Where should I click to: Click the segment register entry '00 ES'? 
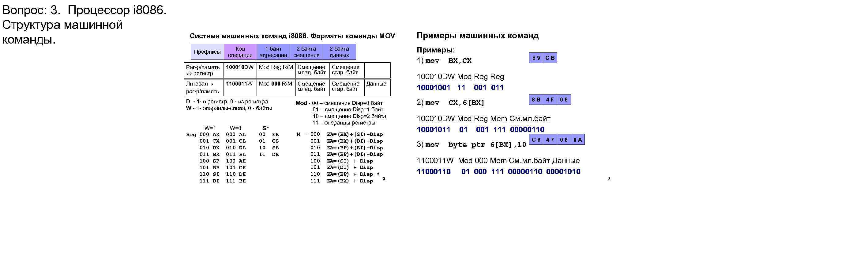269,134
